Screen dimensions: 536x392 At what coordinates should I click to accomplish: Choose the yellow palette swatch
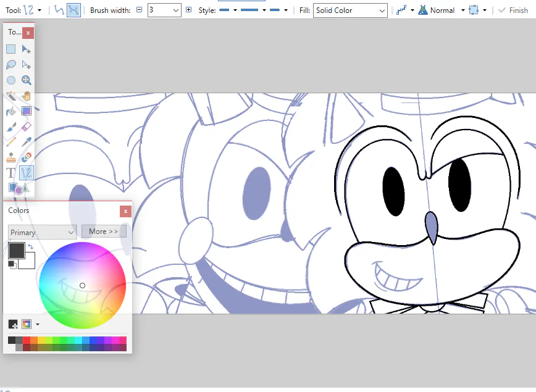pyautogui.click(x=41, y=340)
